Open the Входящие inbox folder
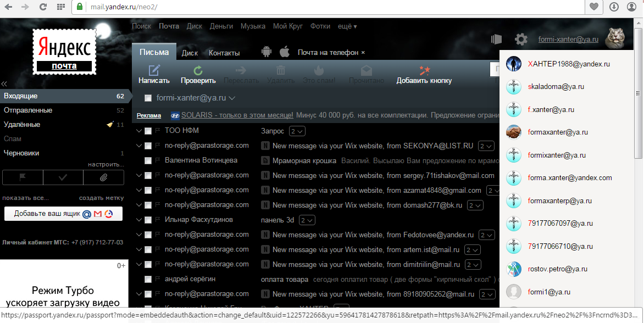 (64, 96)
